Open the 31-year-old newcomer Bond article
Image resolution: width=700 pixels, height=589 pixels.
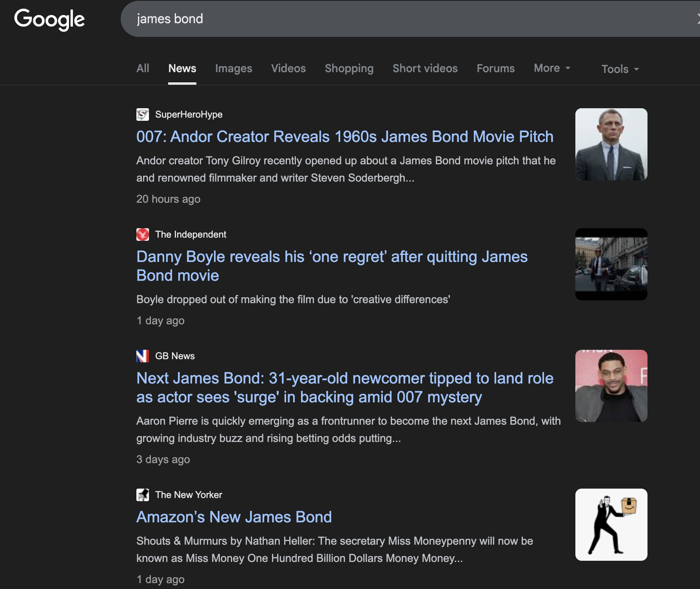(345, 387)
